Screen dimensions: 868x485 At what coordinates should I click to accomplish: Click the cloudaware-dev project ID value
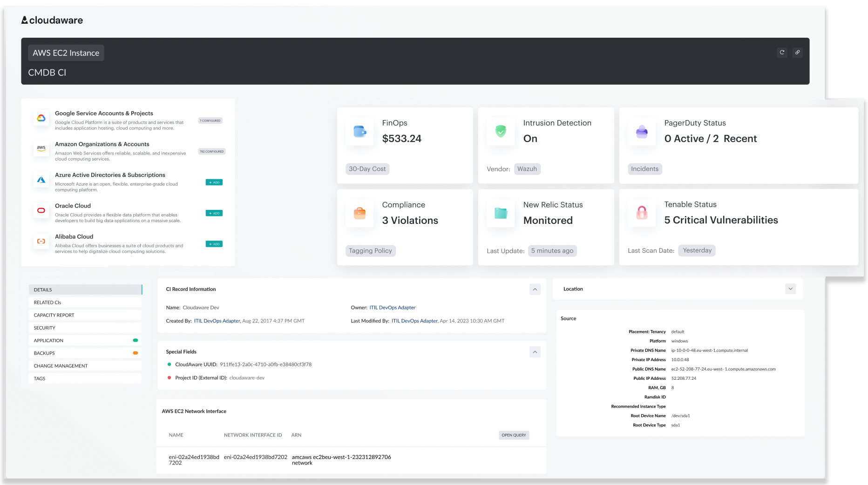pyautogui.click(x=247, y=378)
